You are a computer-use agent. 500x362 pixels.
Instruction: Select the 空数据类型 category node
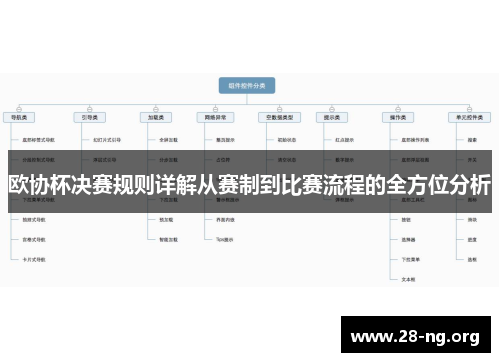point(279,117)
